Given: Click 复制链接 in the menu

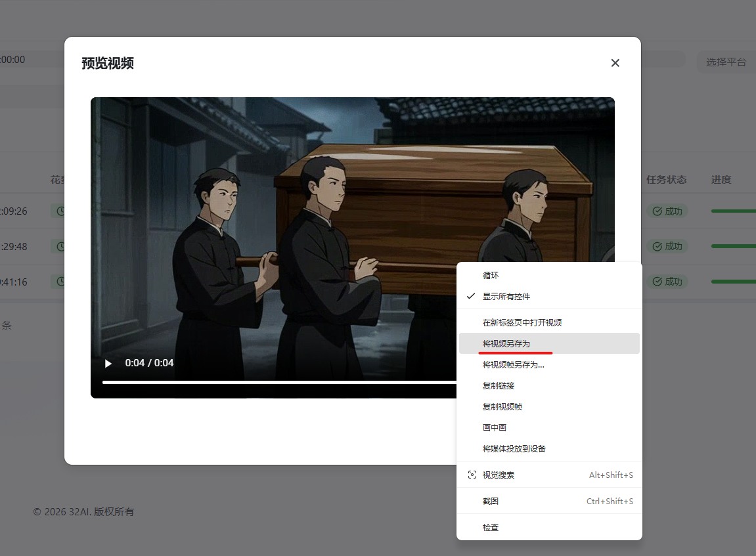Looking at the screenshot, I should (548, 386).
